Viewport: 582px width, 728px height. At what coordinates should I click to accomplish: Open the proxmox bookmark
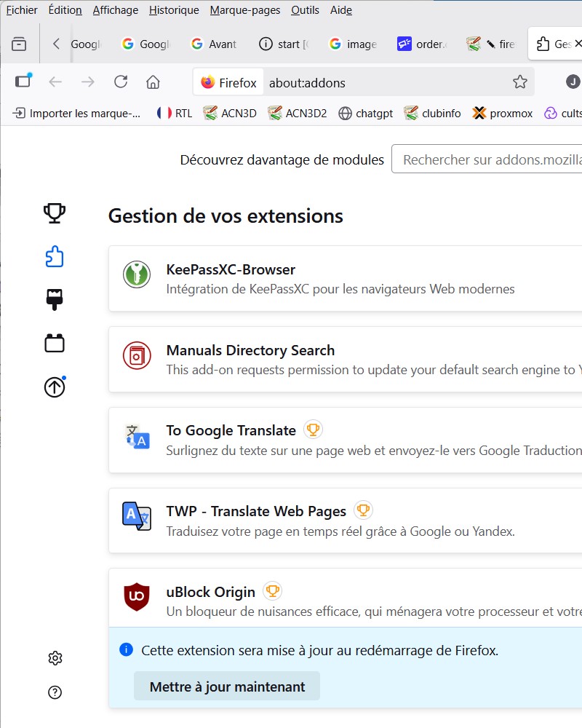[x=503, y=114]
